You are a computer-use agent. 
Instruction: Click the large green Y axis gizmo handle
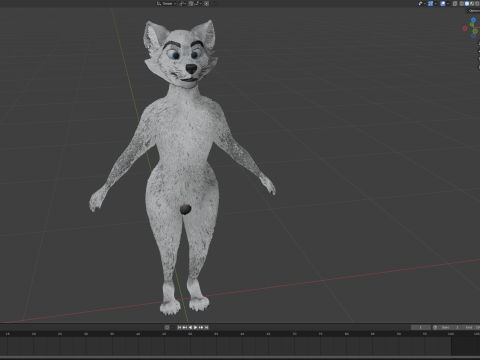point(475,31)
